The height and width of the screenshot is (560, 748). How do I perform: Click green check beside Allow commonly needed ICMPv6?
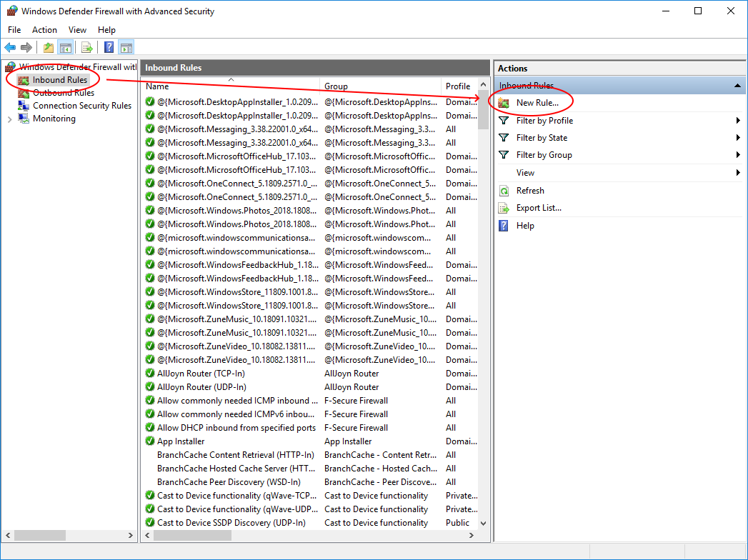(150, 414)
